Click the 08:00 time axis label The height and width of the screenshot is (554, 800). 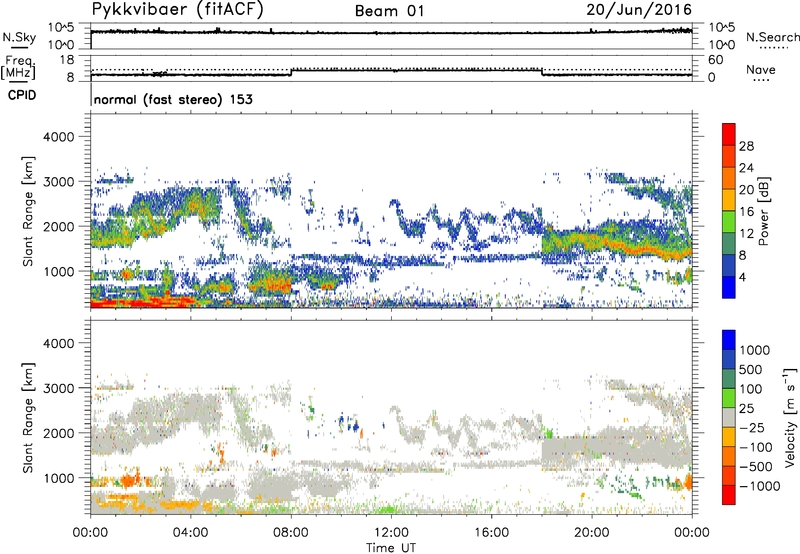coord(291,533)
